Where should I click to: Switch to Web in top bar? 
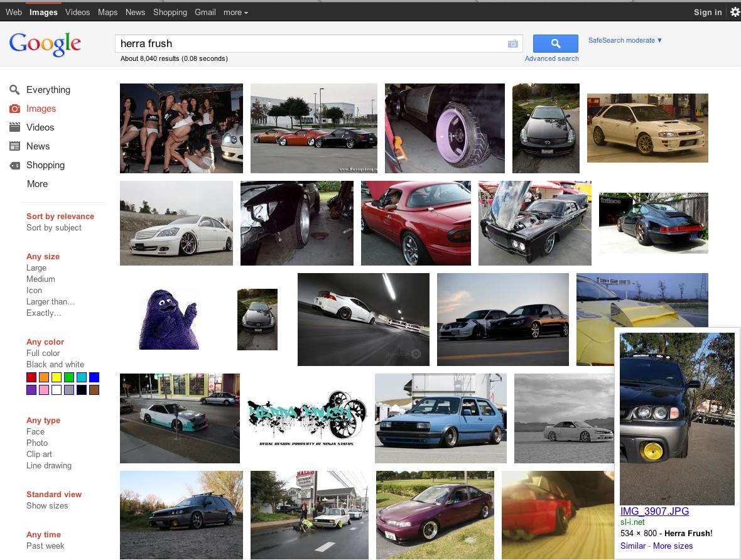pyautogui.click(x=14, y=13)
